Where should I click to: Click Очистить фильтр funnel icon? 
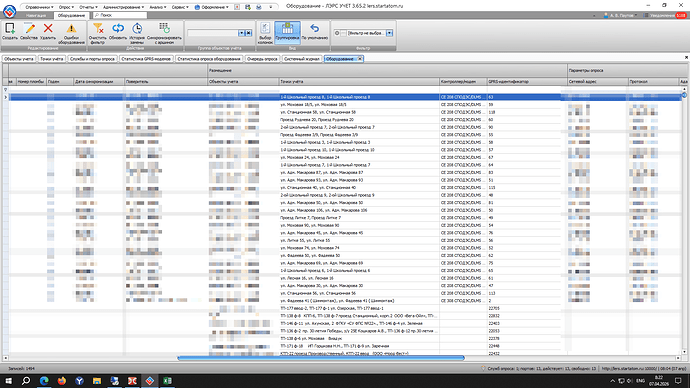click(x=98, y=33)
